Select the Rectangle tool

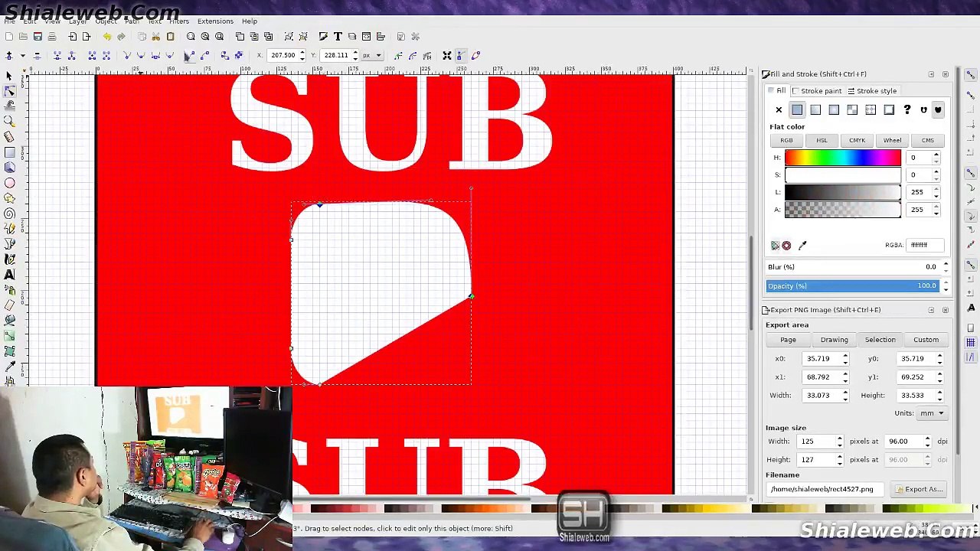click(9, 152)
